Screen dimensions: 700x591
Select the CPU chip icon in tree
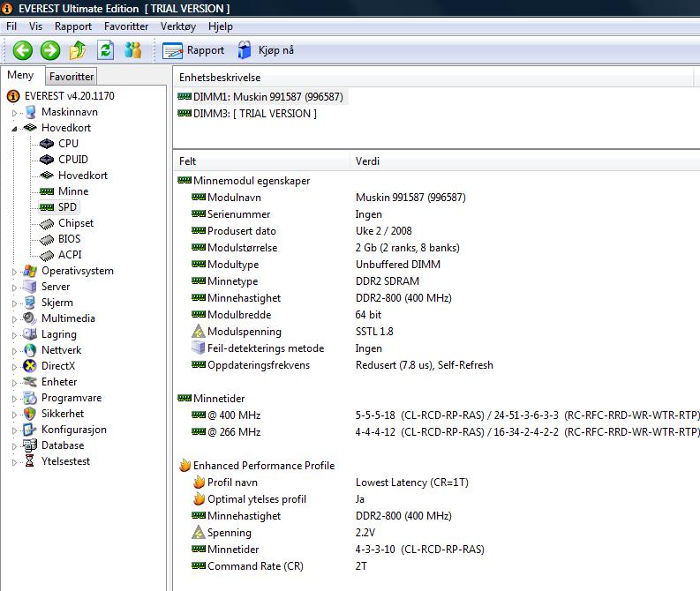pyautogui.click(x=47, y=144)
